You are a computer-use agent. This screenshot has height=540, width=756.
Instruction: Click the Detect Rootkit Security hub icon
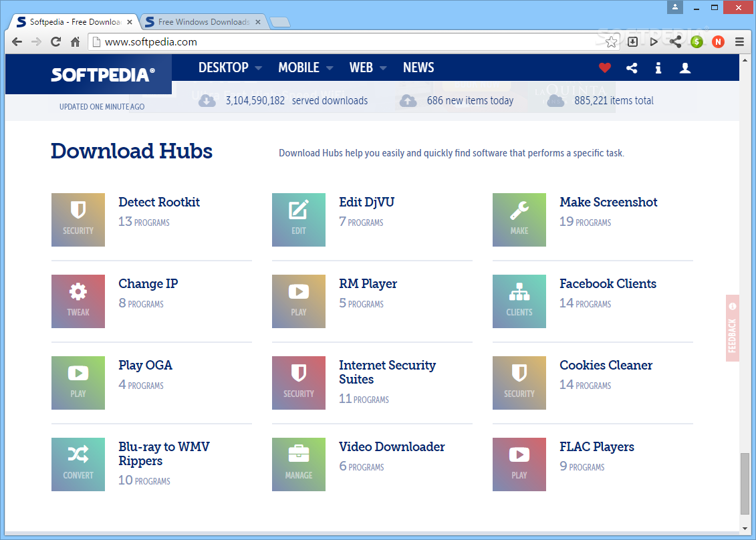(78, 220)
